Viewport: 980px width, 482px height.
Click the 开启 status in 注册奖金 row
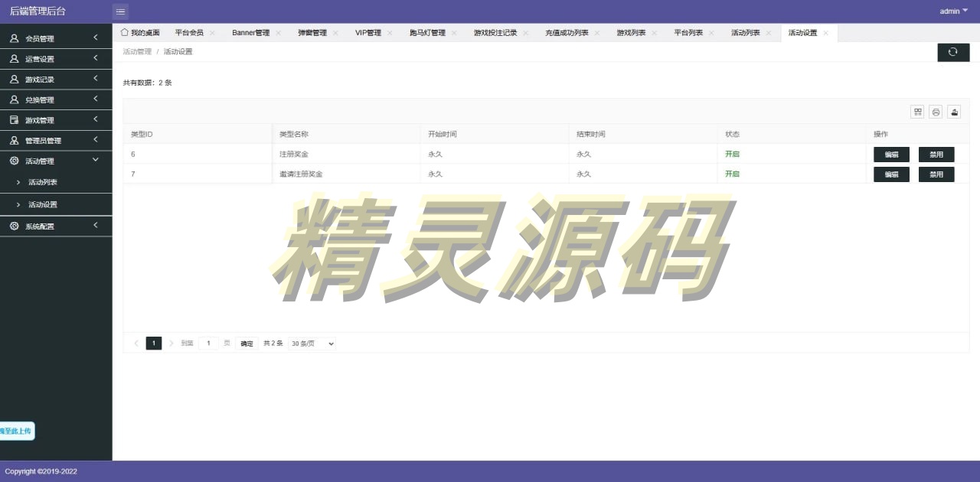pyautogui.click(x=733, y=155)
